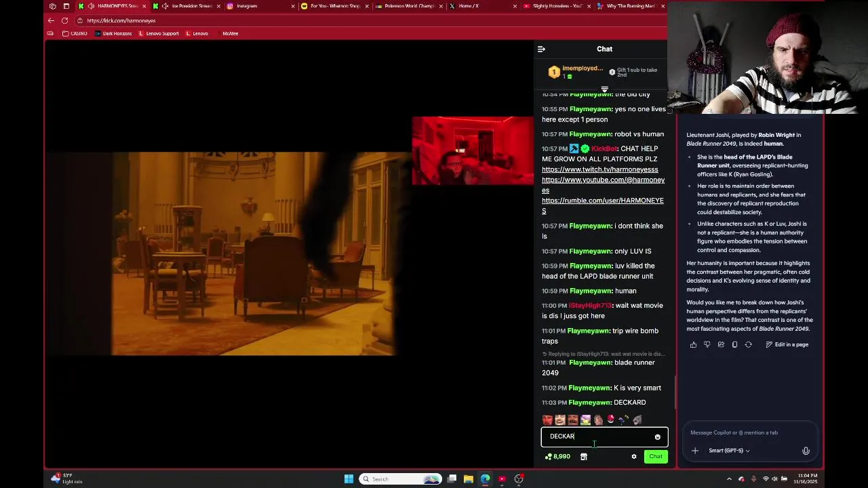Click Edit in a page
Viewport: 868px width, 488px height.
tap(787, 345)
